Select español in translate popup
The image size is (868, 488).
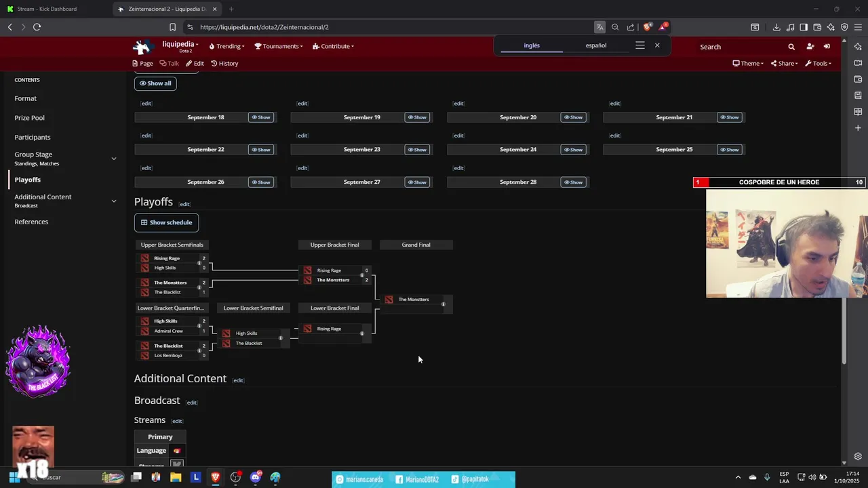(596, 45)
